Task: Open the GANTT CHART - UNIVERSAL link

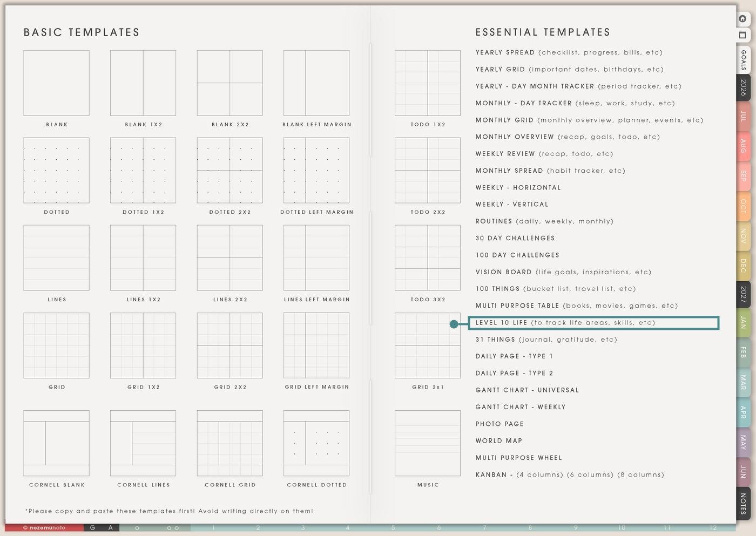Action: pyautogui.click(x=527, y=390)
